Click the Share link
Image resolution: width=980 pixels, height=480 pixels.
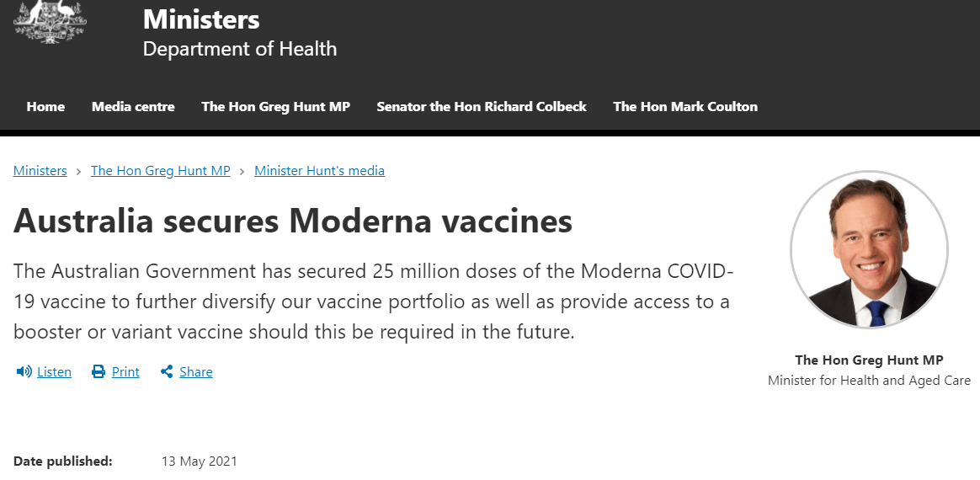point(196,372)
